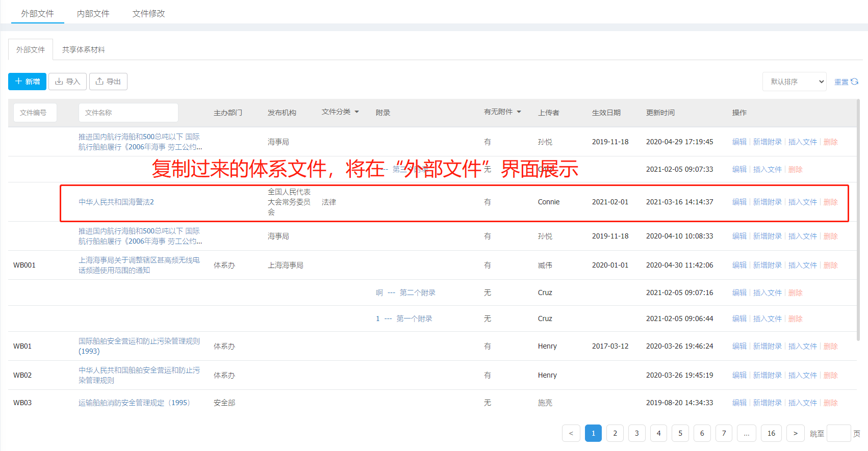The width and height of the screenshot is (868, 451).
Task: Click the pagination ellipsis button
Action: 747,433
